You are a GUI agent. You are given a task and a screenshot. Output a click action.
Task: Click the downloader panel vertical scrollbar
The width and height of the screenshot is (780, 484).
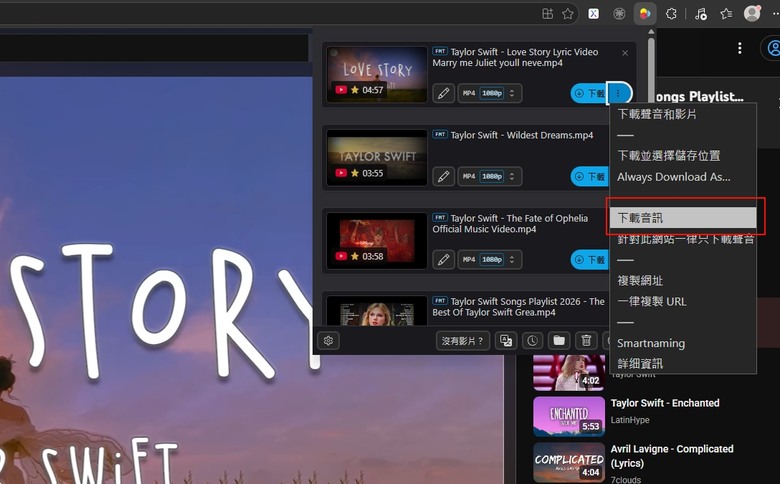pos(651,70)
